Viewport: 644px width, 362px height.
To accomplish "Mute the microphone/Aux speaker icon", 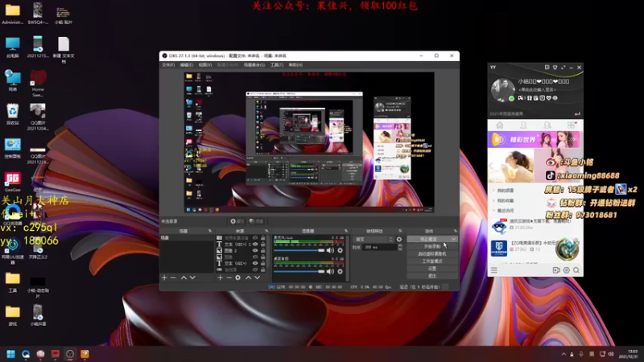I will coord(330,250).
